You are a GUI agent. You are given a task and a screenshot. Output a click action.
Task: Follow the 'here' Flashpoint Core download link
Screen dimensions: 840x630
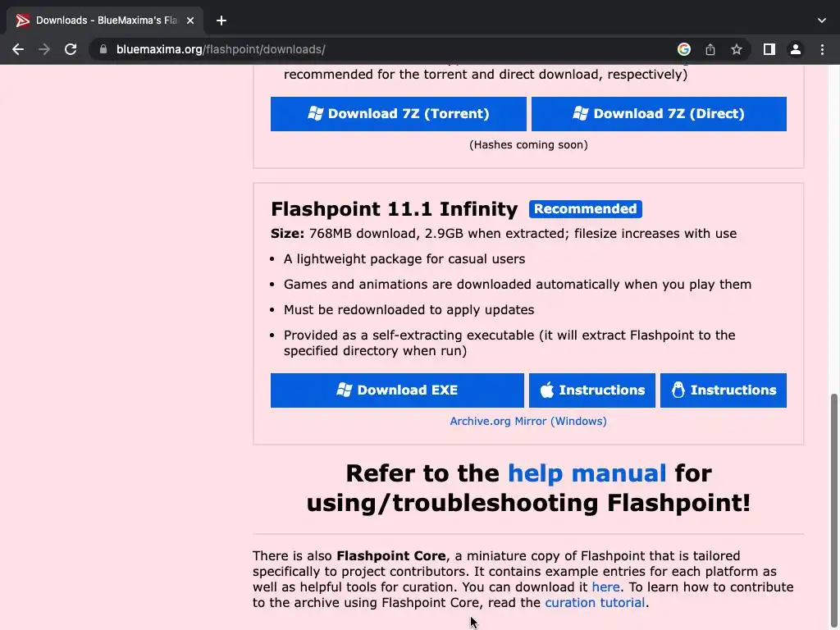coord(605,587)
